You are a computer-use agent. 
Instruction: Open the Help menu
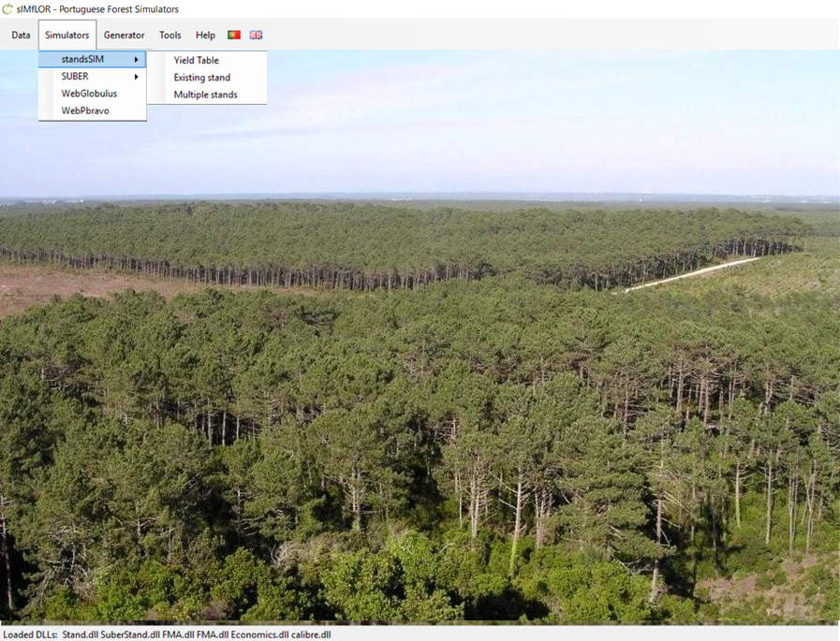click(x=205, y=36)
